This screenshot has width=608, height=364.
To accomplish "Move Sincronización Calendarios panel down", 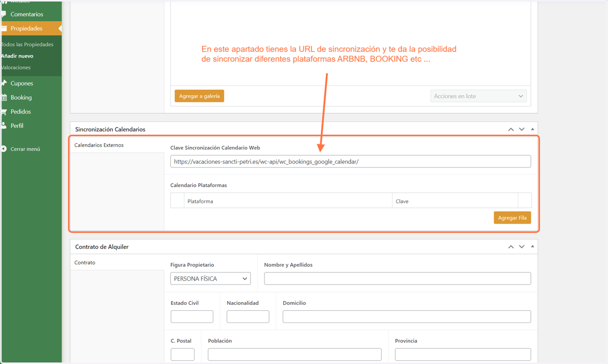I will 522,130.
